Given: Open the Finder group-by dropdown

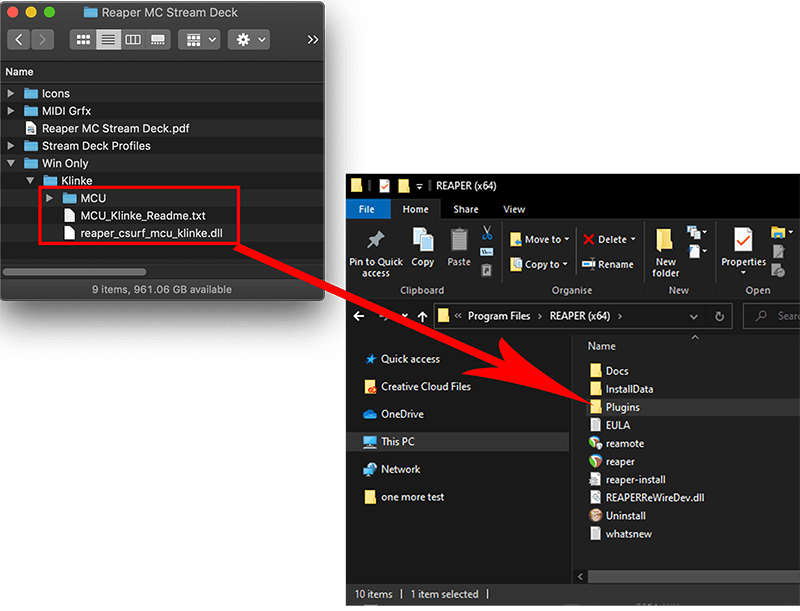Looking at the screenshot, I should click(x=199, y=39).
